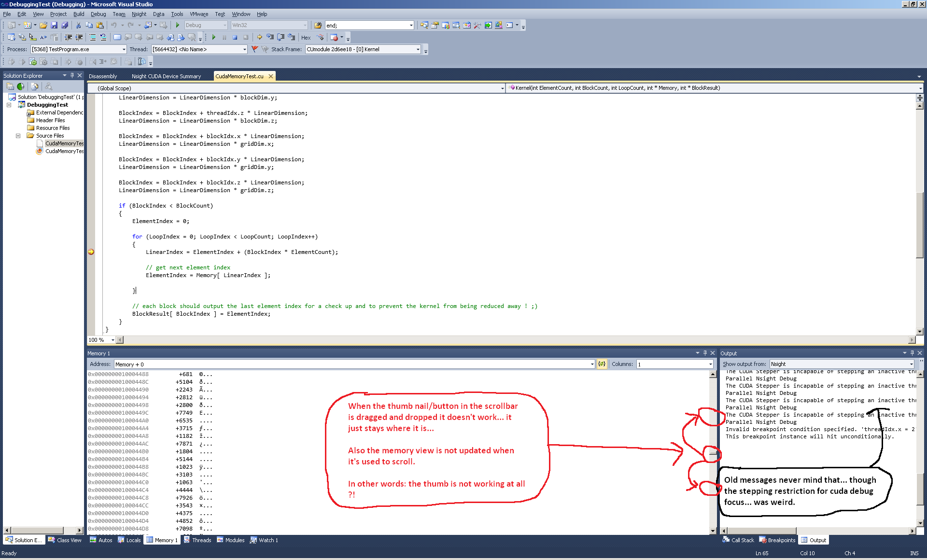Collapse the Source Files tree node
927x560 pixels.
pos(18,136)
